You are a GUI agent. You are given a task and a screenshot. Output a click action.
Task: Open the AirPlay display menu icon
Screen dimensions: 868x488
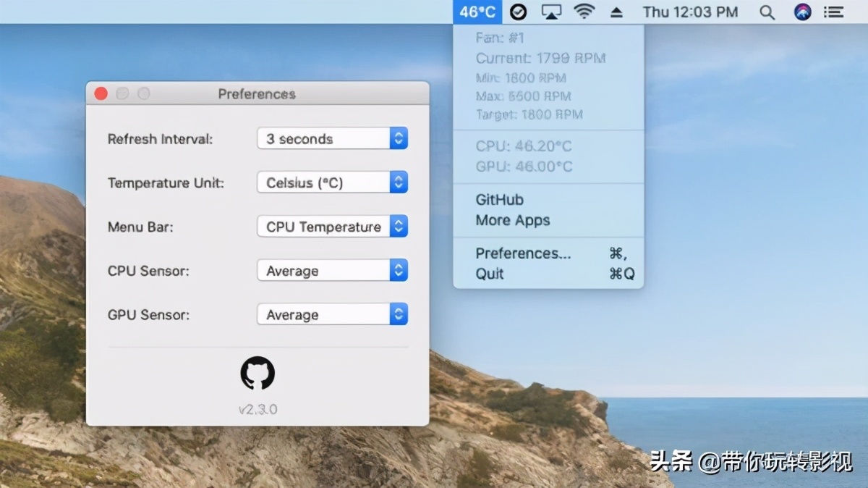tap(551, 12)
